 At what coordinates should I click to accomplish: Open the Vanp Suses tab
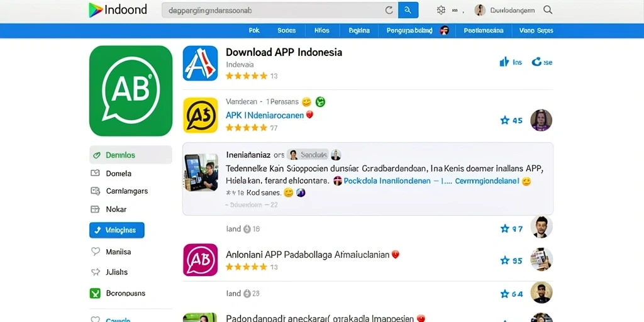[x=536, y=30]
